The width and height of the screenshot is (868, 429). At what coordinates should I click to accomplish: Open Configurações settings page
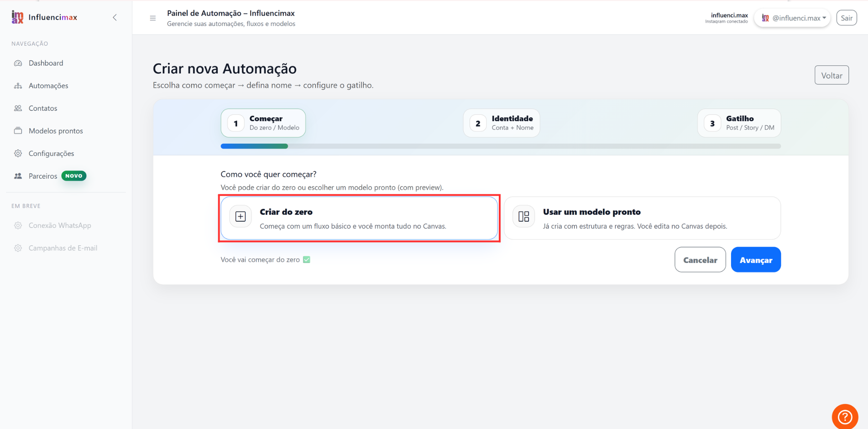pyautogui.click(x=51, y=153)
